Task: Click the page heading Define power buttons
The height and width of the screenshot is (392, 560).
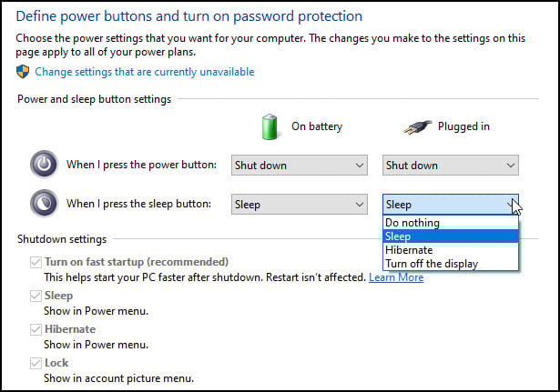Action: point(188,16)
